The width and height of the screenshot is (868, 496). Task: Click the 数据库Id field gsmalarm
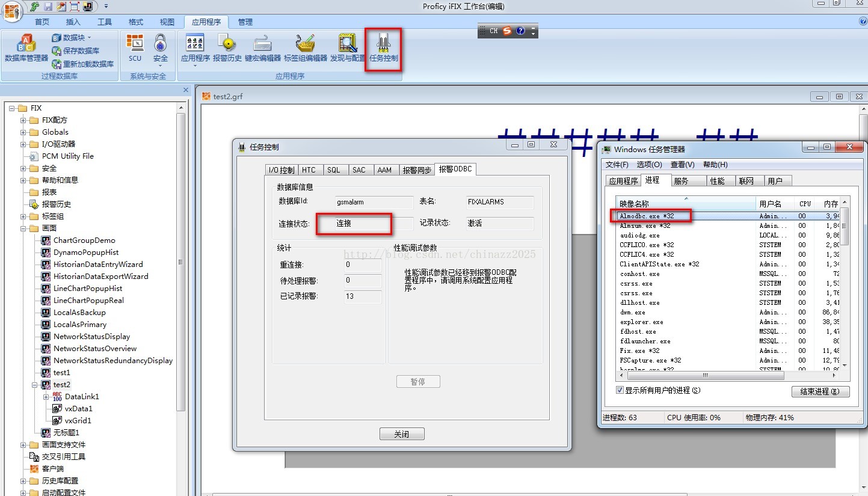tap(375, 203)
